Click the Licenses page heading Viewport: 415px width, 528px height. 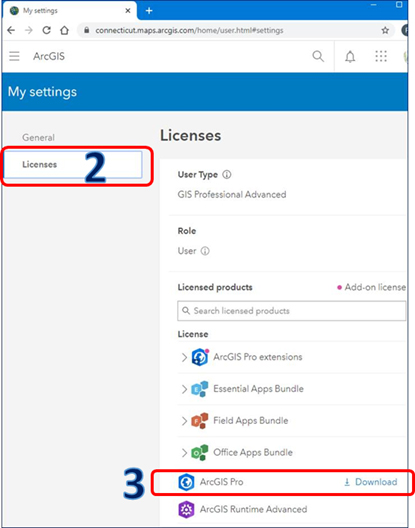(x=191, y=136)
